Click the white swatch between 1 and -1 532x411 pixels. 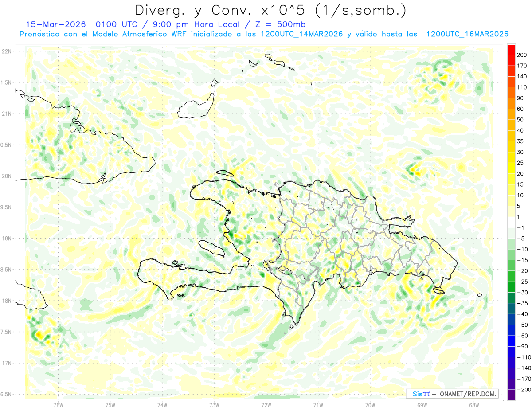pos(511,223)
